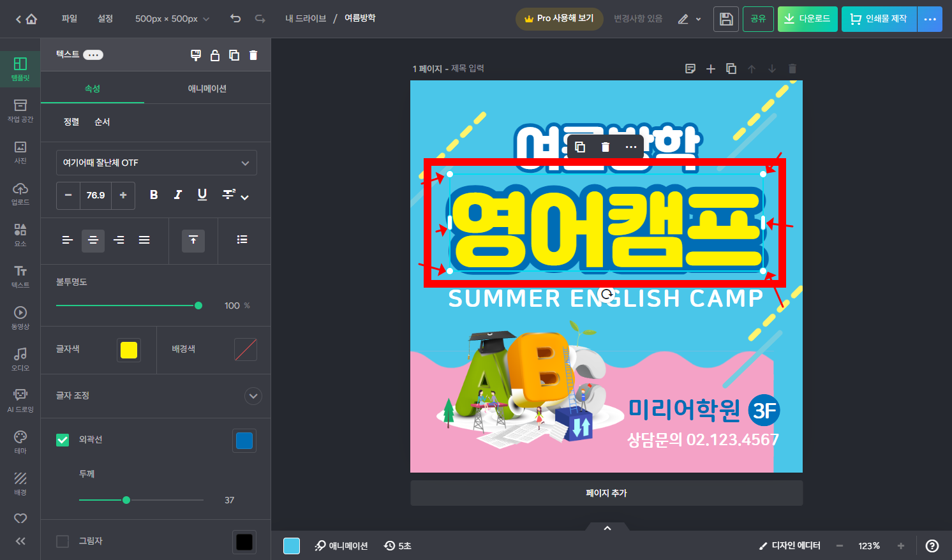Save the design using the disk icon
The image size is (952, 560).
point(725,18)
